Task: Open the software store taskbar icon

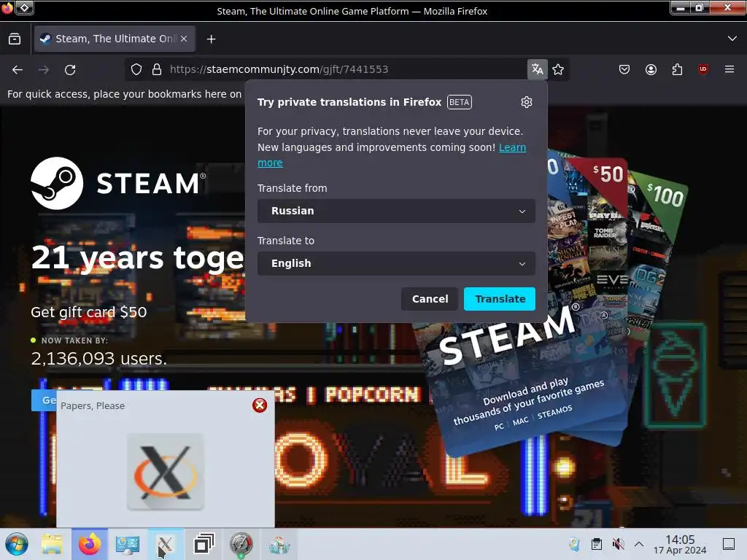Action: tap(279, 544)
